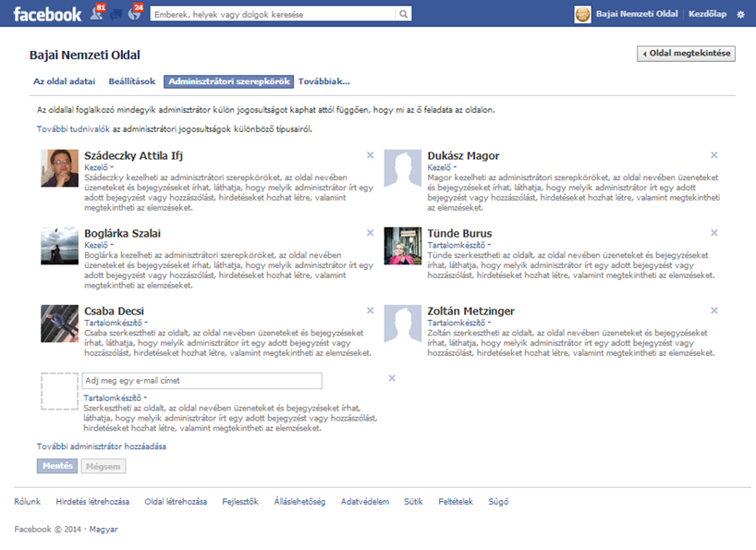756x550 pixels.
Task: Focus the search field Emberek, helyek
Action: point(273,15)
